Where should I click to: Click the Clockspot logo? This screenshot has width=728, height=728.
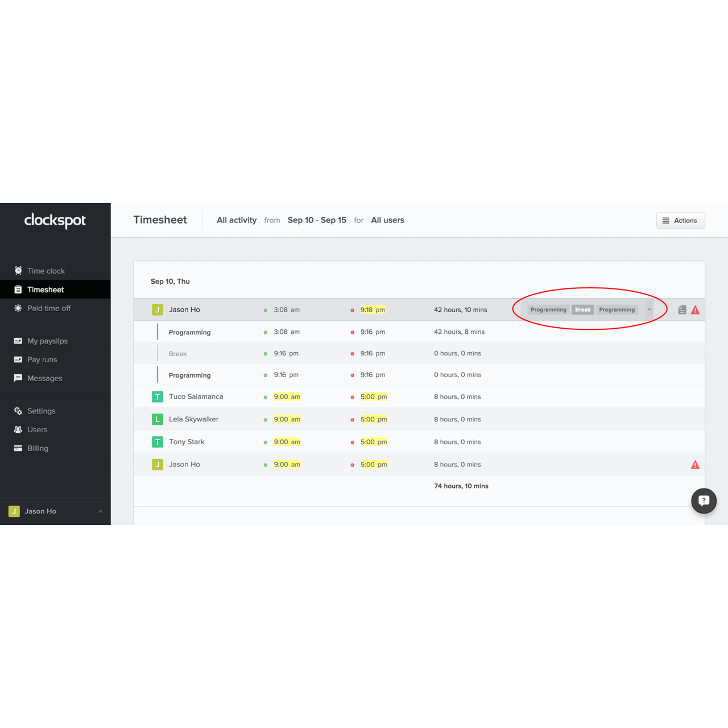[55, 220]
